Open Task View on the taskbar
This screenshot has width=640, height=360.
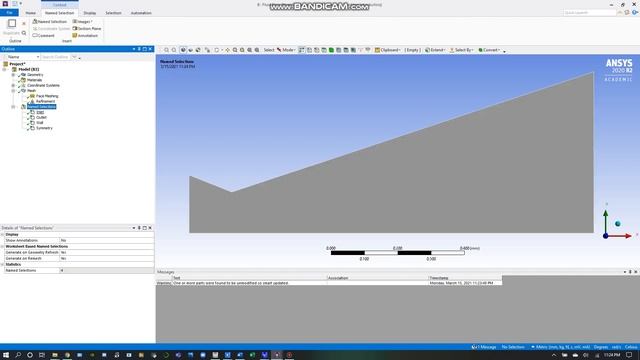coord(42,355)
